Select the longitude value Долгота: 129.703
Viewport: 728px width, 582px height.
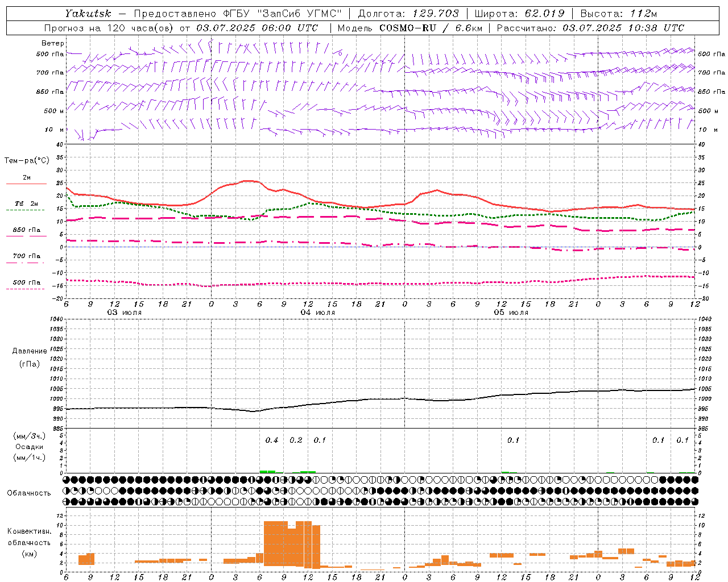(x=408, y=14)
